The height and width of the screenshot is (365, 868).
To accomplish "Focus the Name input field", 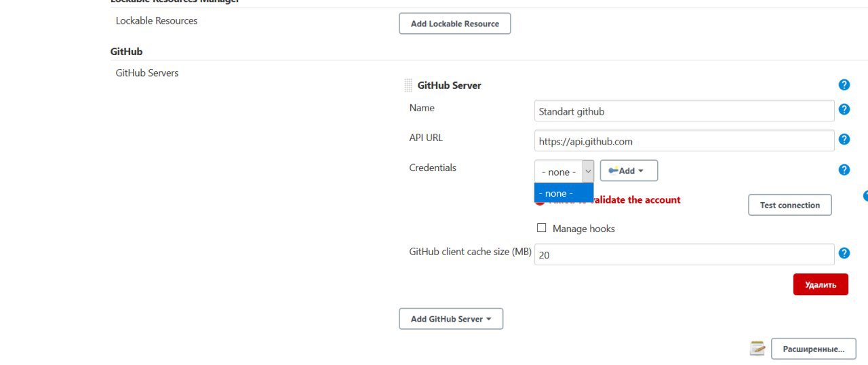I will 684,111.
